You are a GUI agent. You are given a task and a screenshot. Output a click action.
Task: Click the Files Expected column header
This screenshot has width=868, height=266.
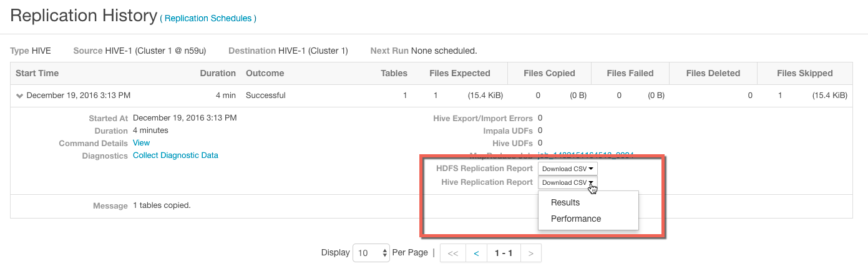pyautogui.click(x=460, y=73)
